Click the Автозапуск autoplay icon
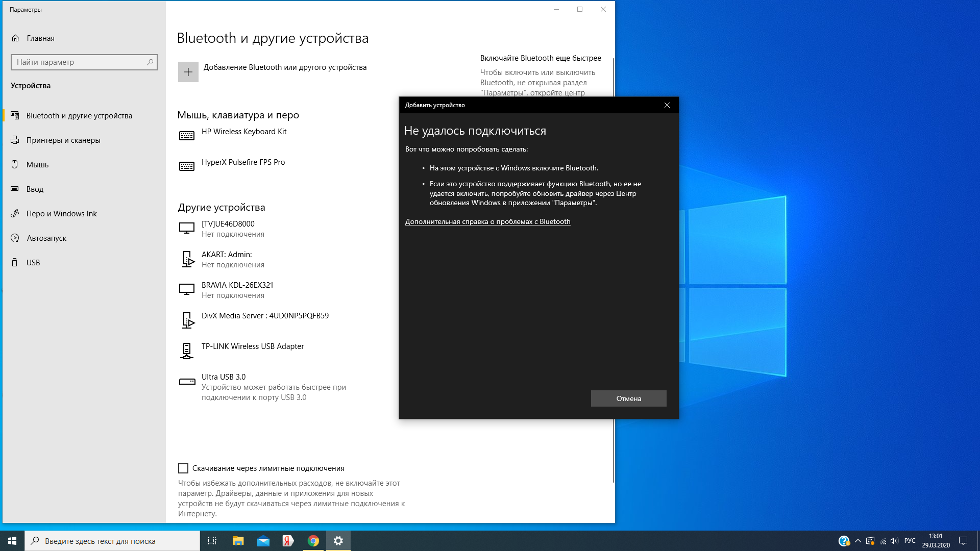 pyautogui.click(x=15, y=238)
